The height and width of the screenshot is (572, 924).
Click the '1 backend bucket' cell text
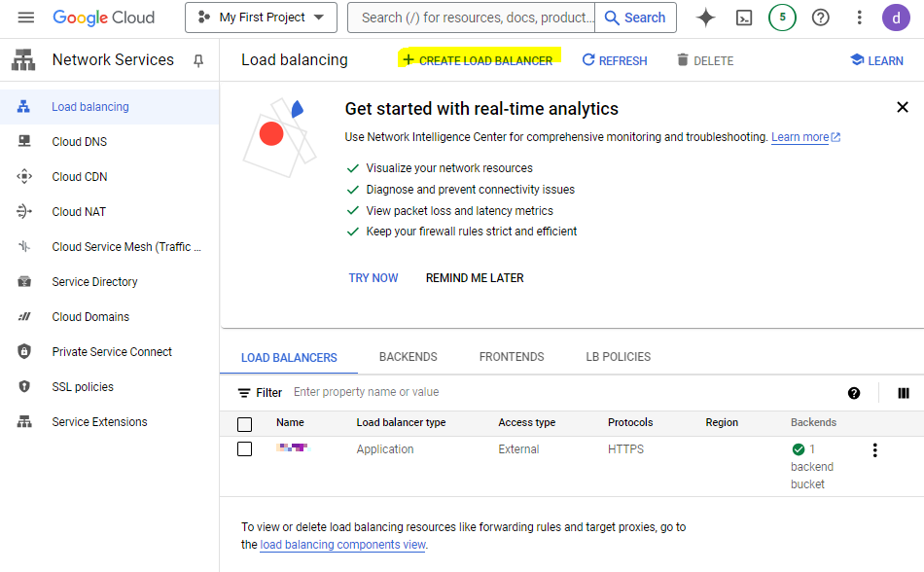(x=812, y=467)
